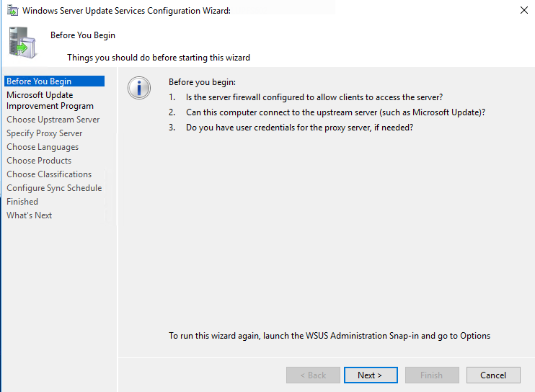Image resolution: width=535 pixels, height=392 pixels.
Task: Go to Specify Proxy Server step
Action: click(x=45, y=133)
